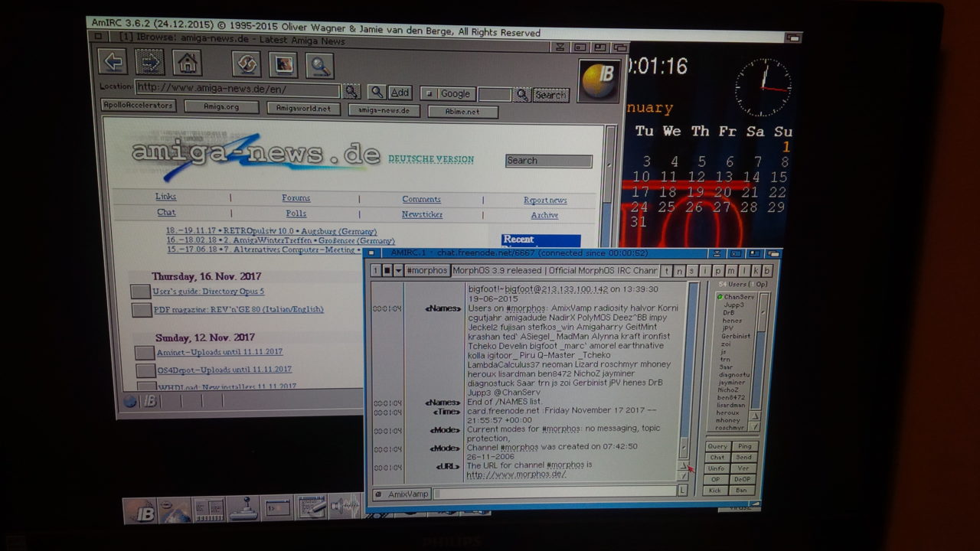Screen dimensions: 980x551
Task: Open the DEUTSCHE VERSION link
Action: (431, 159)
